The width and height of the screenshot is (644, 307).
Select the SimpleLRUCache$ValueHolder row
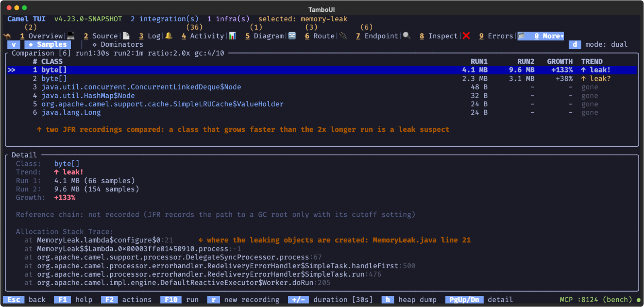click(322, 104)
